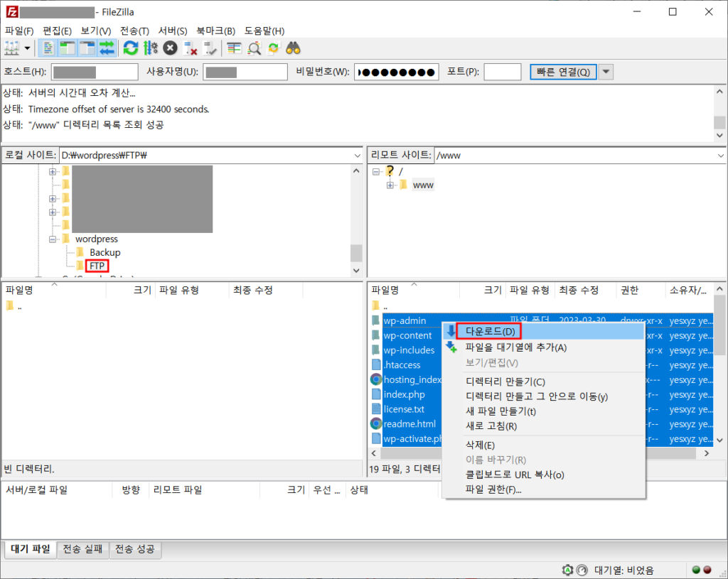Open the Site Manager dropdown arrow

[x=28, y=48]
